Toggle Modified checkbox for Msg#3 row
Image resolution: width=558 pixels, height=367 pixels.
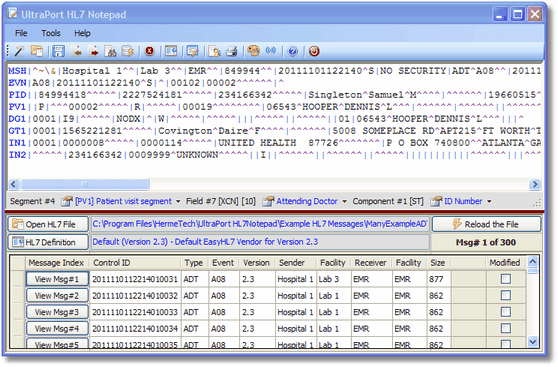(506, 312)
